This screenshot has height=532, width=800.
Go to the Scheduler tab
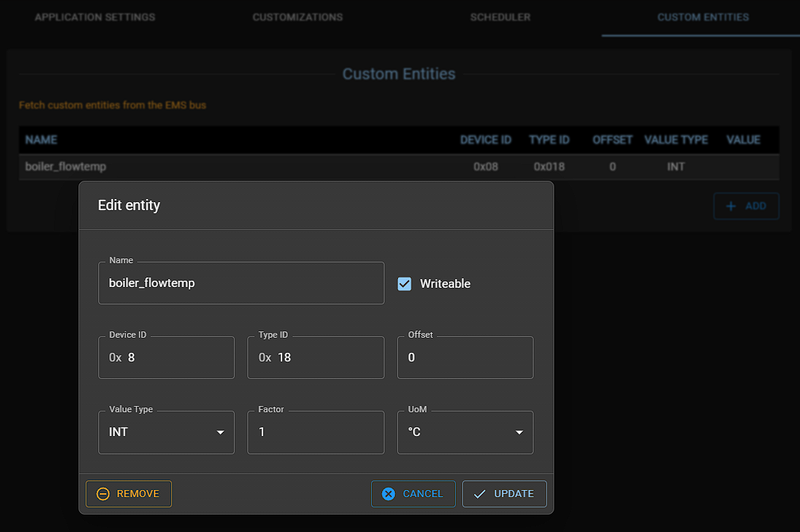tap(500, 17)
